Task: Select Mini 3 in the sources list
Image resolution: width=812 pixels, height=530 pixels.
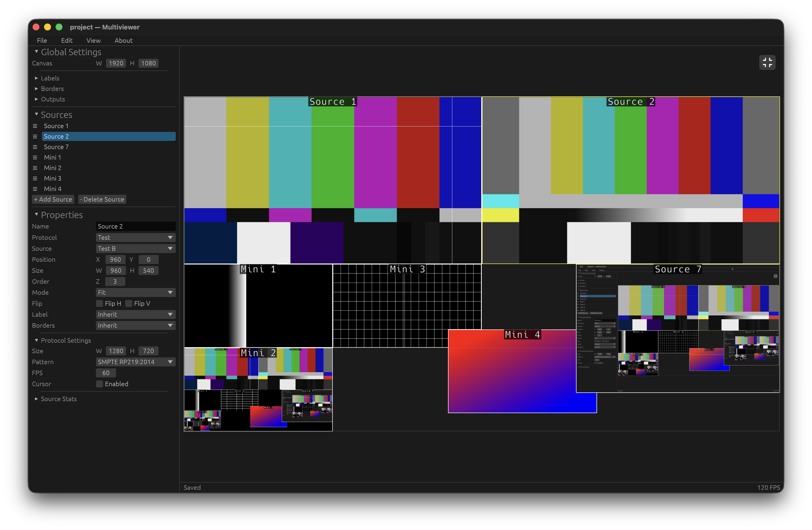Action: (x=108, y=178)
